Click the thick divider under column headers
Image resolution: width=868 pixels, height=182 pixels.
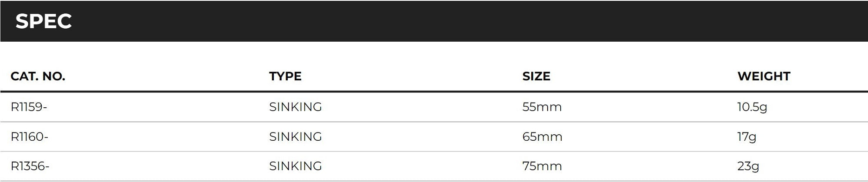coord(434,92)
